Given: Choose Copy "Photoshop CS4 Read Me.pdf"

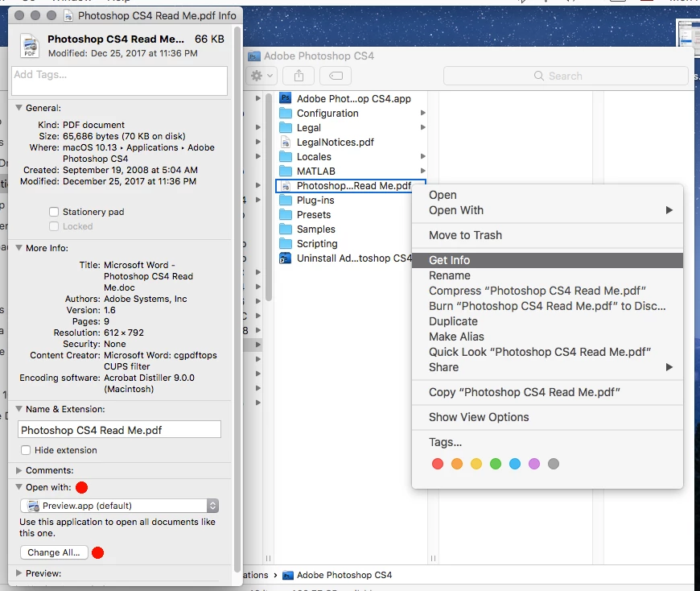Looking at the screenshot, I should click(547, 392).
